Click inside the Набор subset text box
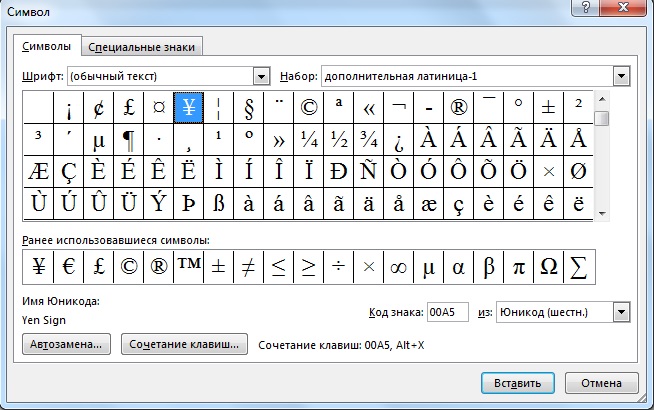654x410 pixels. [x=468, y=76]
